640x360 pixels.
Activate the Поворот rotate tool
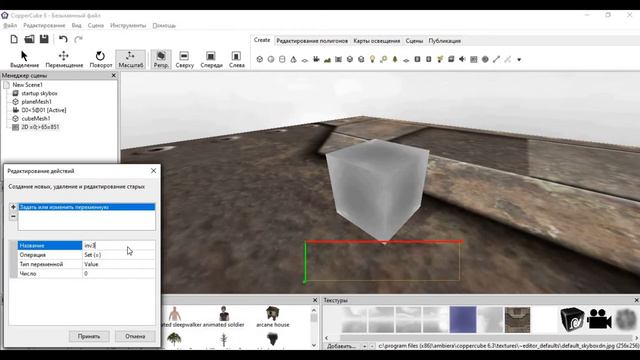100,59
